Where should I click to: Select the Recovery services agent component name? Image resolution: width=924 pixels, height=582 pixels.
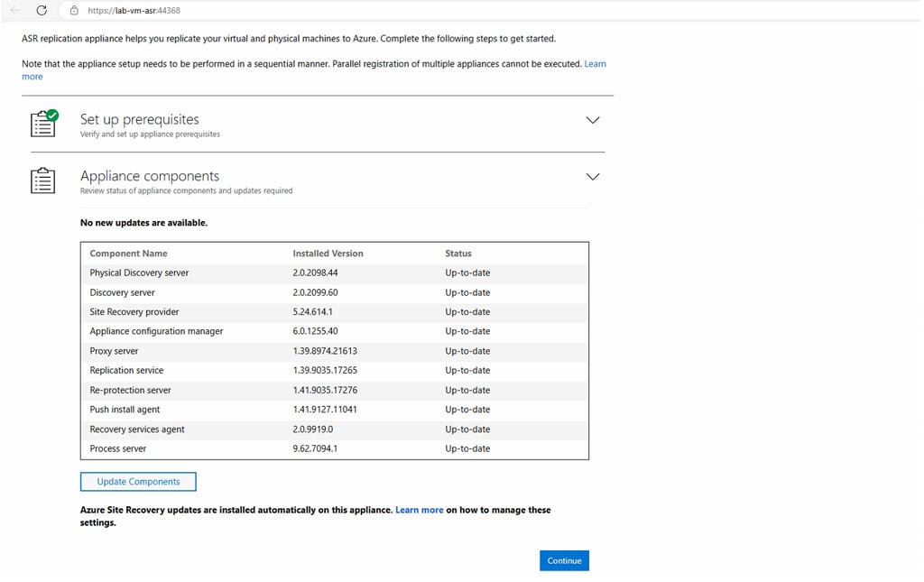pyautogui.click(x=137, y=430)
